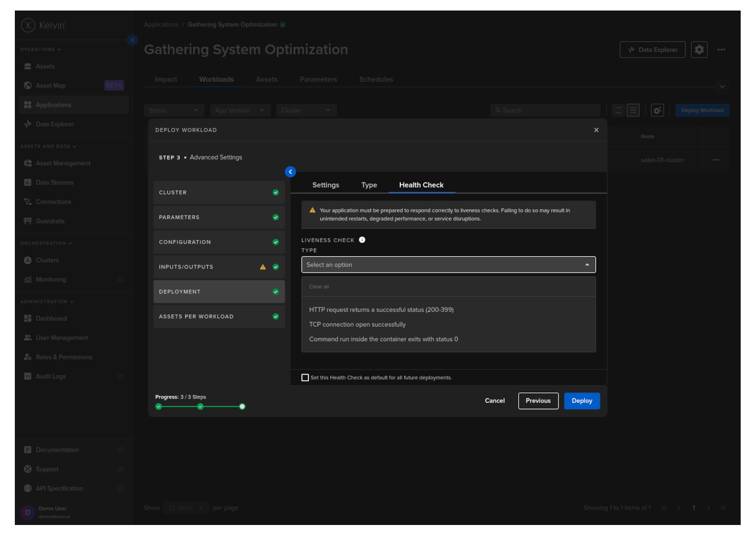Select HTTP request returns successful status option
Image resolution: width=756 pixels, height=536 pixels.
[x=381, y=310]
